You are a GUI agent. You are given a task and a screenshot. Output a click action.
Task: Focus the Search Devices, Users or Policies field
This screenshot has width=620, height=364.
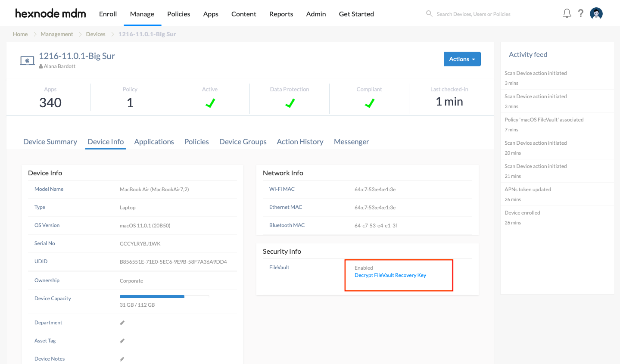[x=474, y=14]
